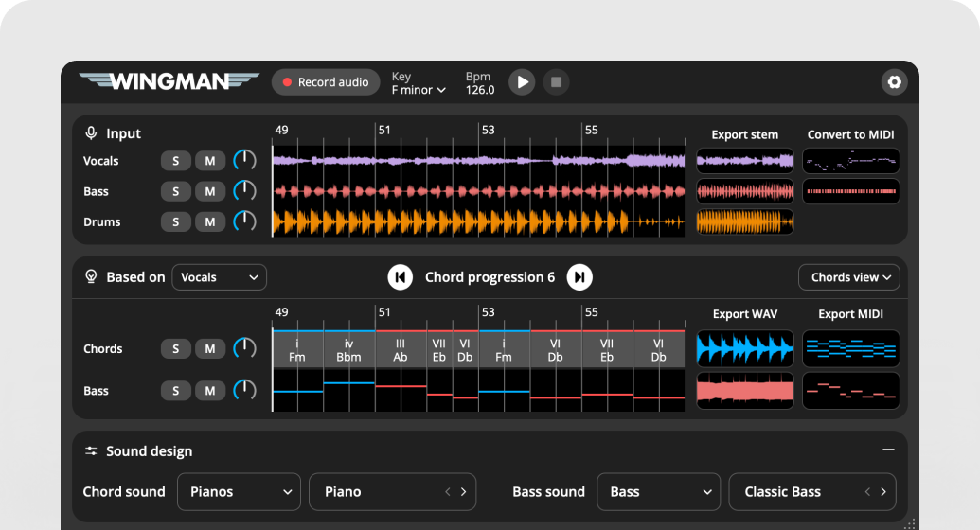The height and width of the screenshot is (530, 980).
Task: Solo the Vocals input track
Action: [x=175, y=161]
